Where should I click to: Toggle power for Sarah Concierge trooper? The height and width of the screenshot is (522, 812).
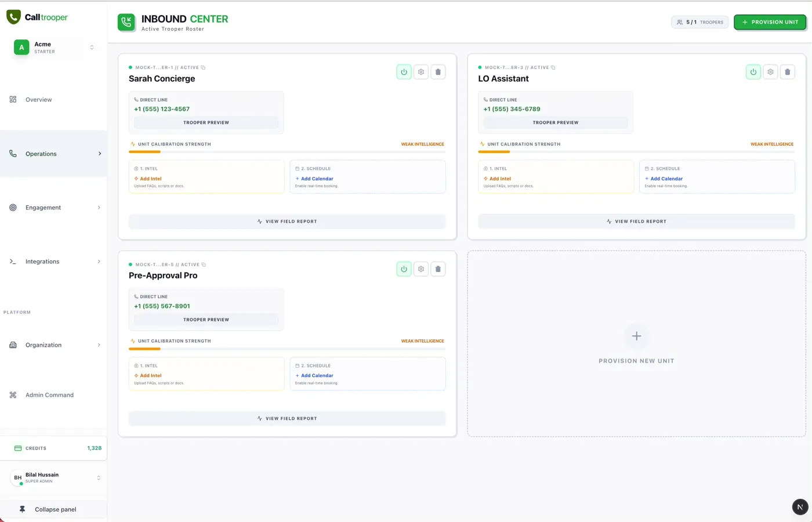point(404,72)
